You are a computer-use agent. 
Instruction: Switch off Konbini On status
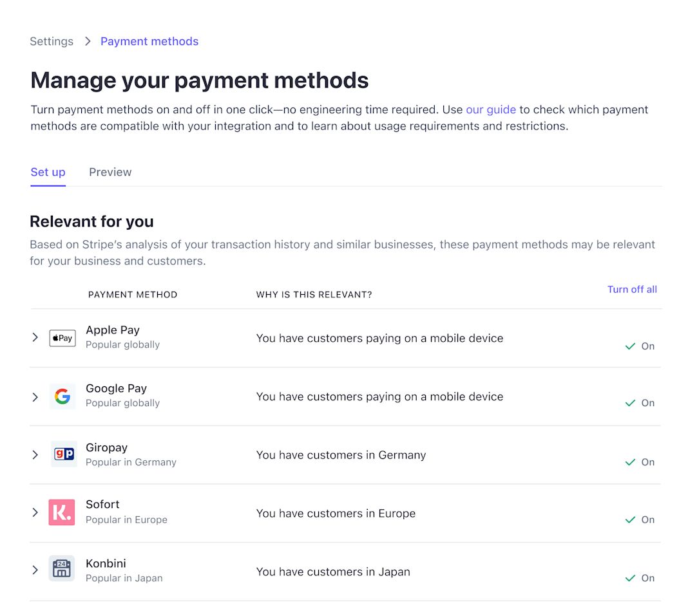(x=640, y=578)
